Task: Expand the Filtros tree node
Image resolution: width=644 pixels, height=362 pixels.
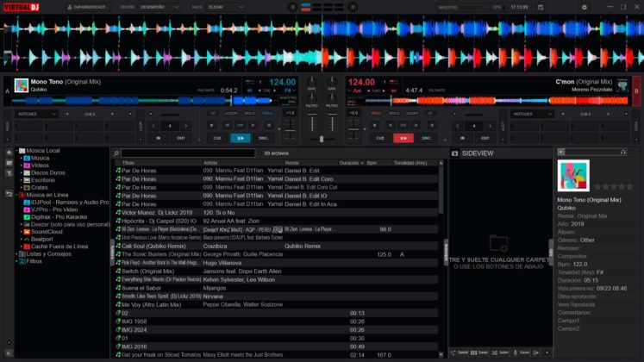Action: pyautogui.click(x=17, y=261)
